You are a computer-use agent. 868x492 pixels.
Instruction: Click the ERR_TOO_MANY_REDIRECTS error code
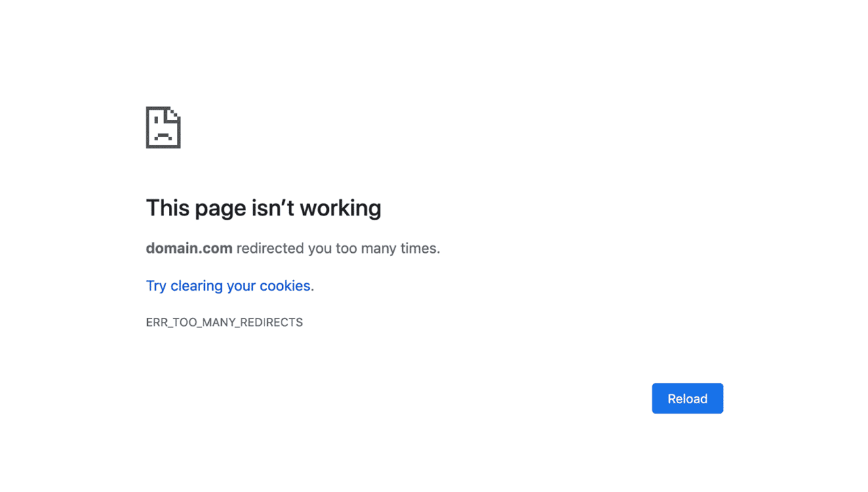(x=224, y=323)
